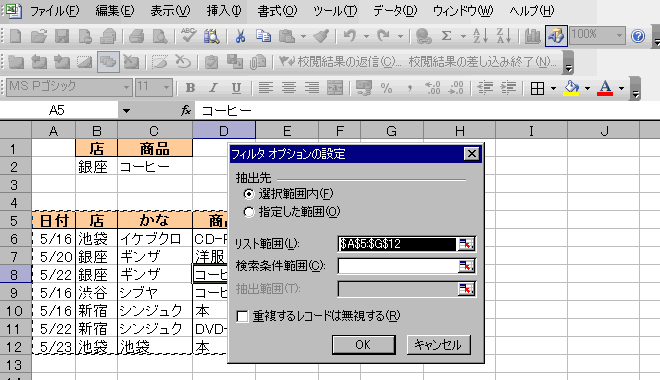
Task: Open the AutoSum dropdown arrow
Action: tap(463, 36)
